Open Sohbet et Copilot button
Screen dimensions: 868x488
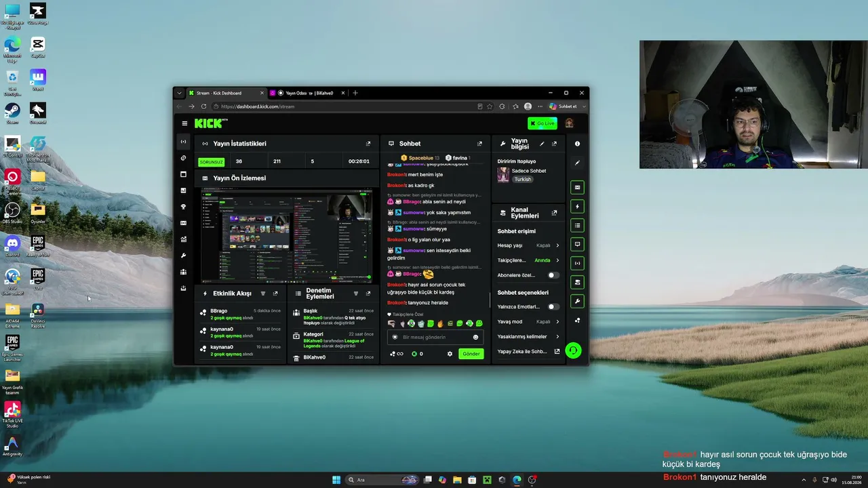(x=563, y=106)
